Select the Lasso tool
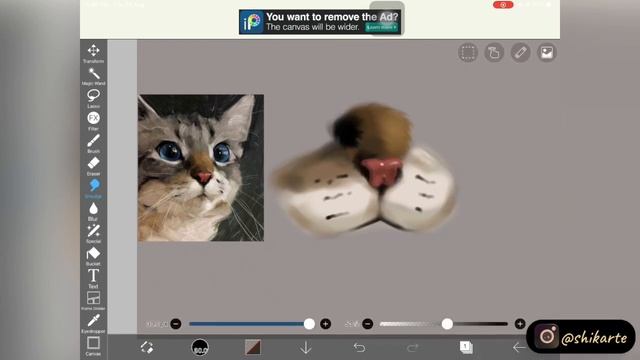The height and width of the screenshot is (360, 640). (93, 98)
